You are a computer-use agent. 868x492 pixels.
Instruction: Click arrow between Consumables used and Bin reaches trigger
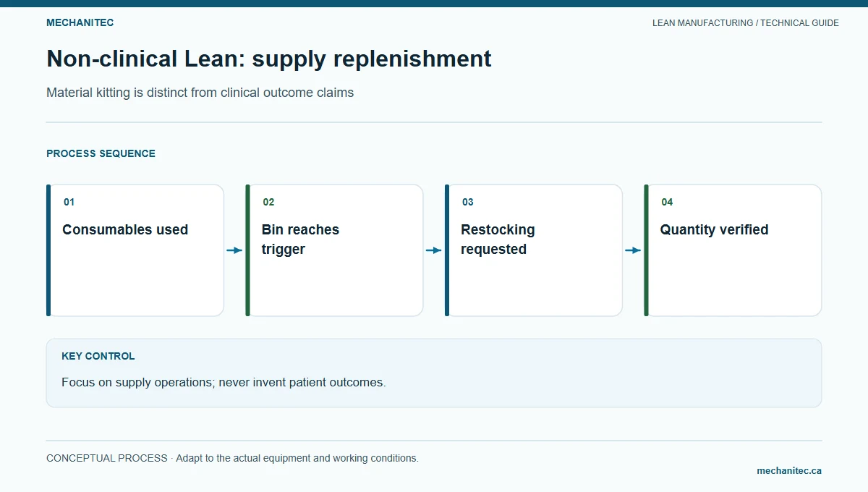(235, 250)
